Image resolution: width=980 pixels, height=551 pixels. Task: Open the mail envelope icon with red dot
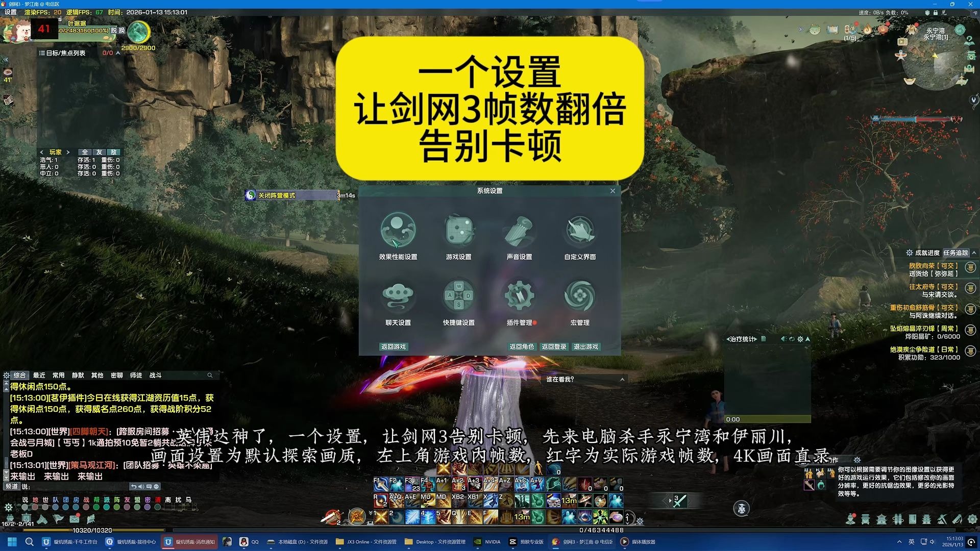75,519
